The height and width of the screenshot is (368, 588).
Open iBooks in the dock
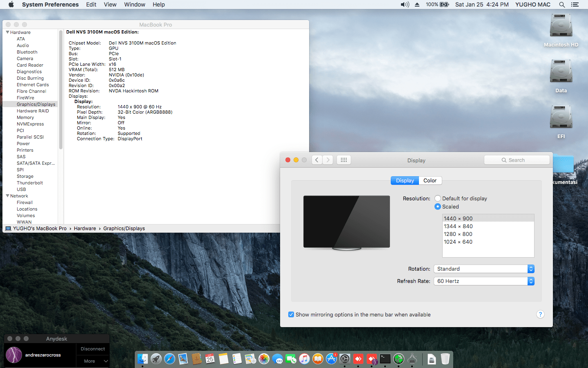click(x=318, y=359)
